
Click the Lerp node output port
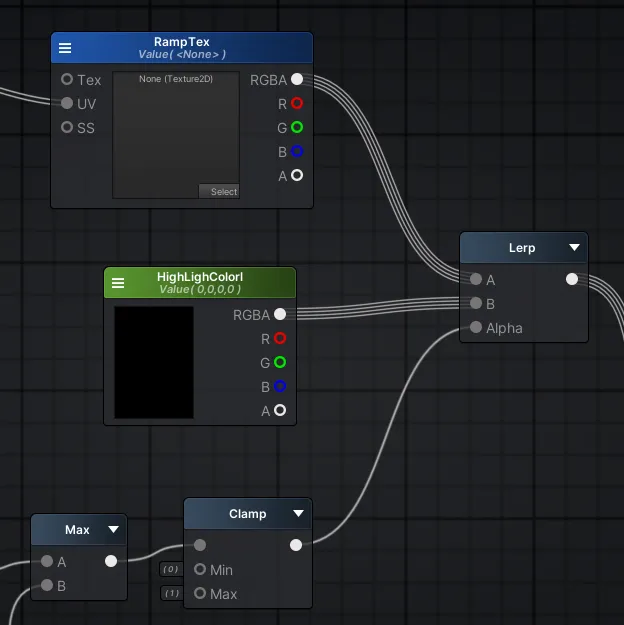click(572, 279)
